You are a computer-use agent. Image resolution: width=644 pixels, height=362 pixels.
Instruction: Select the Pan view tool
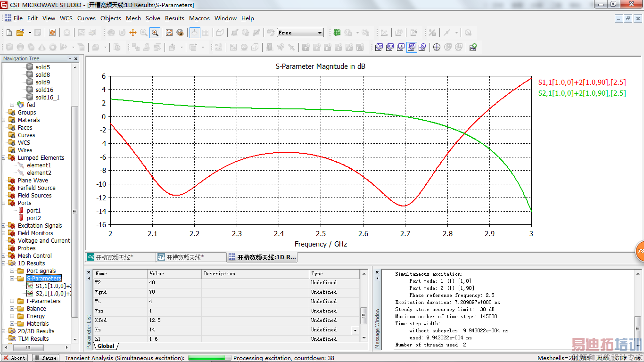click(x=133, y=33)
